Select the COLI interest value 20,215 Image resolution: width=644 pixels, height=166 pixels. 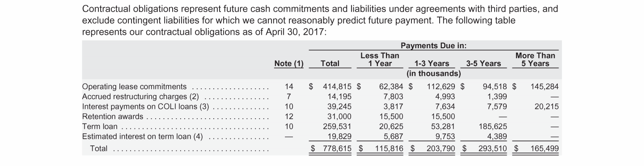tap(546, 107)
